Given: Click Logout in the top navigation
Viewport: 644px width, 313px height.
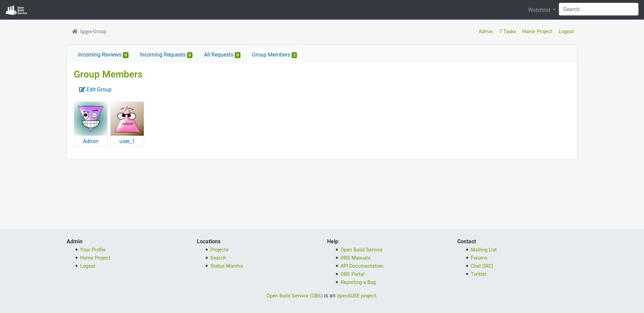Looking at the screenshot, I should click(566, 31).
